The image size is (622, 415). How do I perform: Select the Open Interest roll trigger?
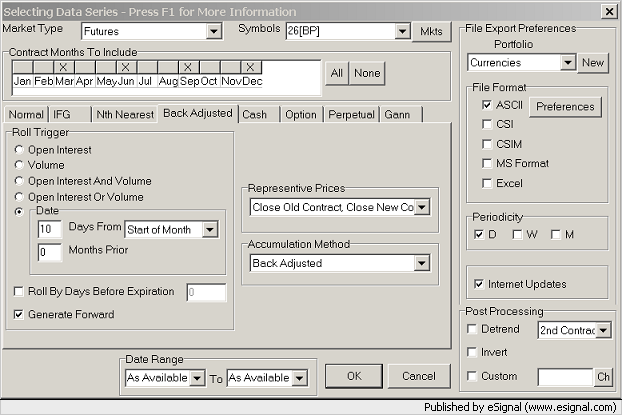[x=19, y=150]
